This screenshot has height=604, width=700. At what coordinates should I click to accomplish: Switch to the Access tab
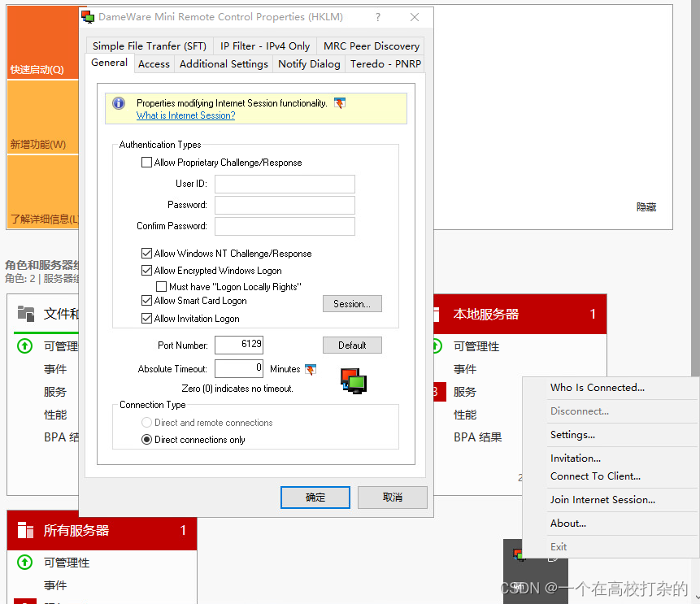154,64
